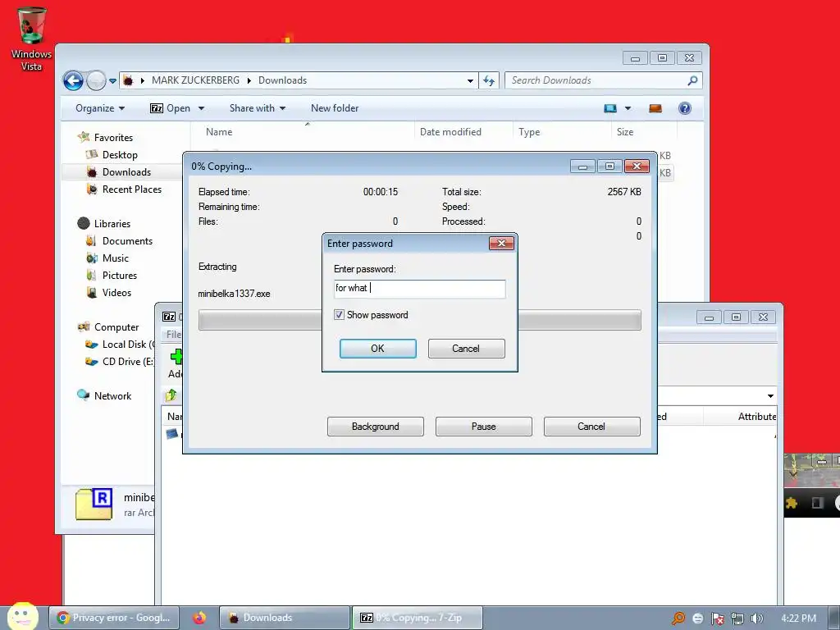This screenshot has width=840, height=630.
Task: Uncheck the Show password checkbox
Action: 339,315
